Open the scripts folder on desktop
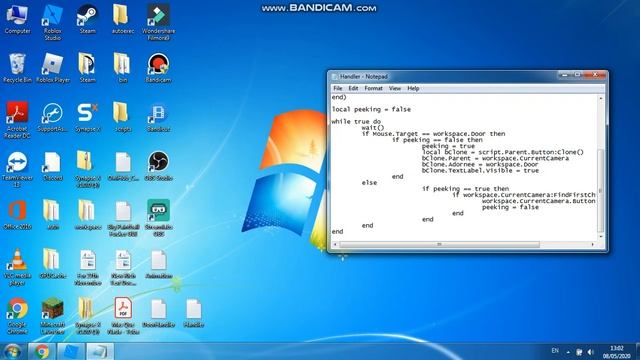Image resolution: width=640 pixels, height=360 pixels. pyautogui.click(x=122, y=117)
